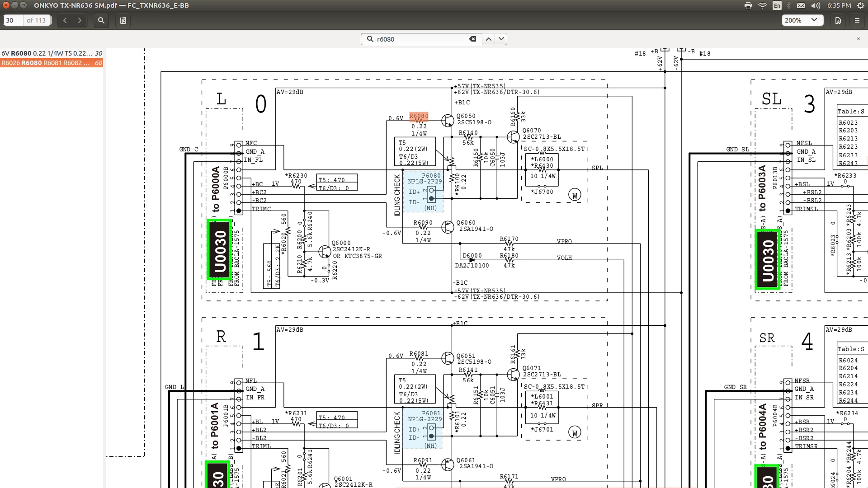The width and height of the screenshot is (868, 488).
Task: Click the highlighted R6080 label in schematic
Action: (419, 116)
